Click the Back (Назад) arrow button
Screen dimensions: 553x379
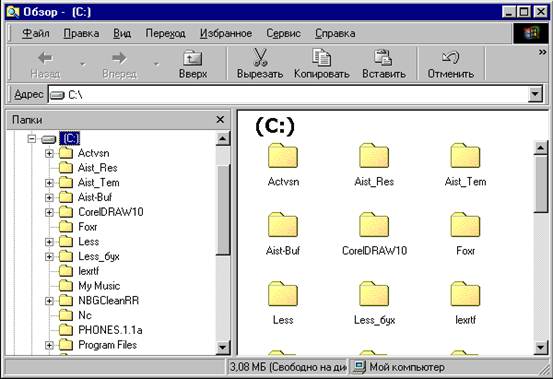pos(45,64)
